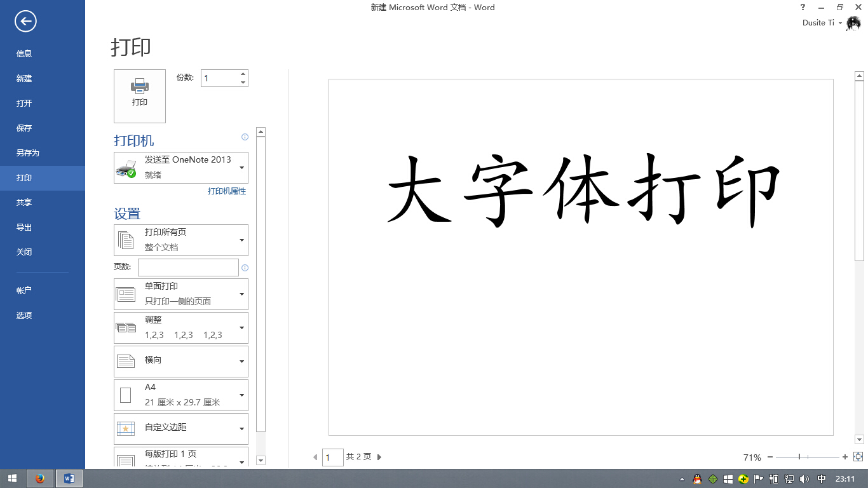The height and width of the screenshot is (488, 868).
Task: Click the large 打印 button
Action: [x=139, y=95]
